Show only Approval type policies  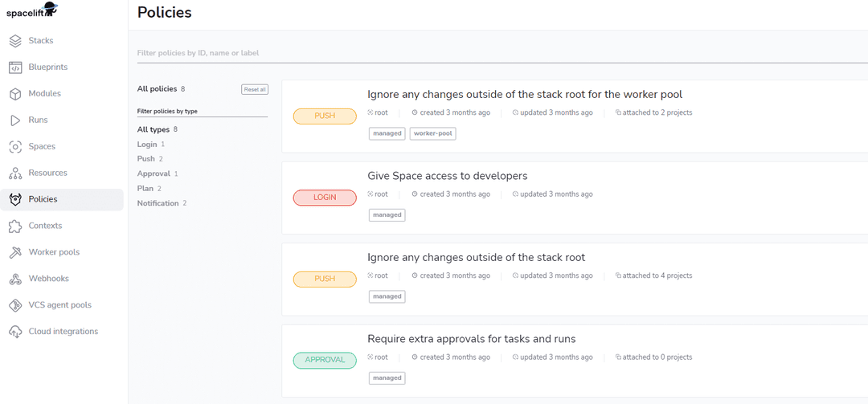click(154, 173)
